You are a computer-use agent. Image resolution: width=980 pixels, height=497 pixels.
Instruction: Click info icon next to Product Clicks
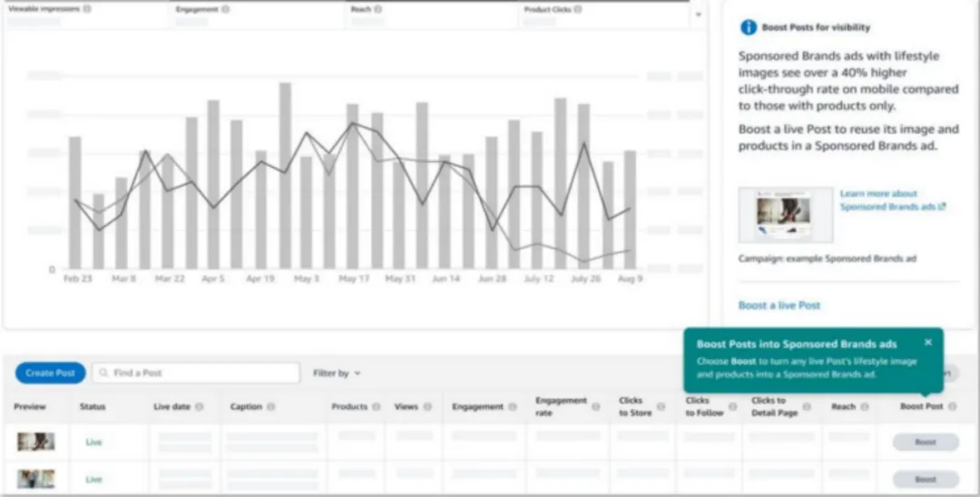coord(578,9)
